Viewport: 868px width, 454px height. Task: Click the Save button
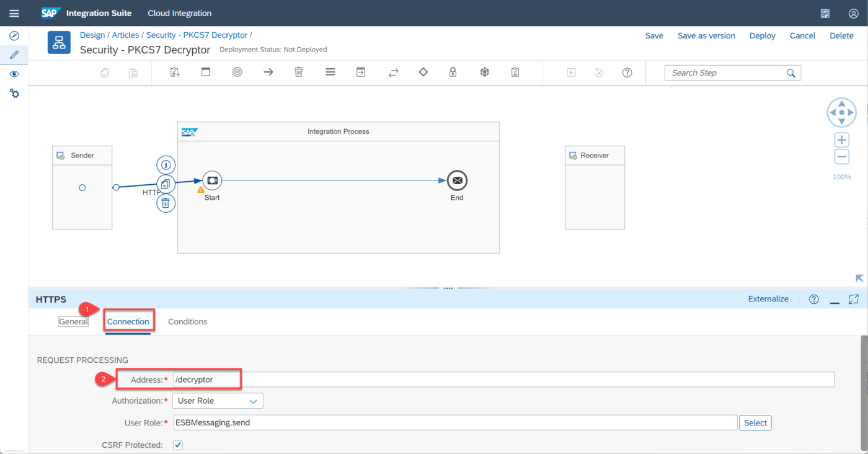click(x=654, y=35)
